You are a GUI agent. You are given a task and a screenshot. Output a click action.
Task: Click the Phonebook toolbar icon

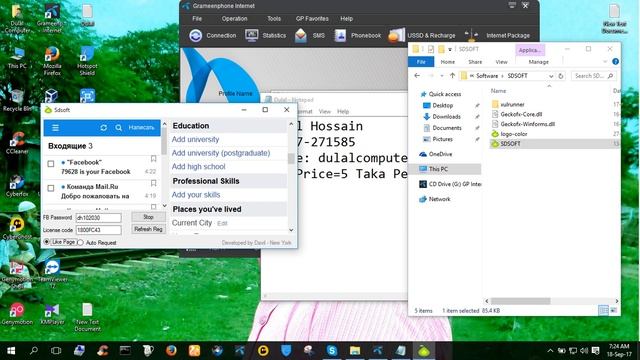tap(340, 36)
